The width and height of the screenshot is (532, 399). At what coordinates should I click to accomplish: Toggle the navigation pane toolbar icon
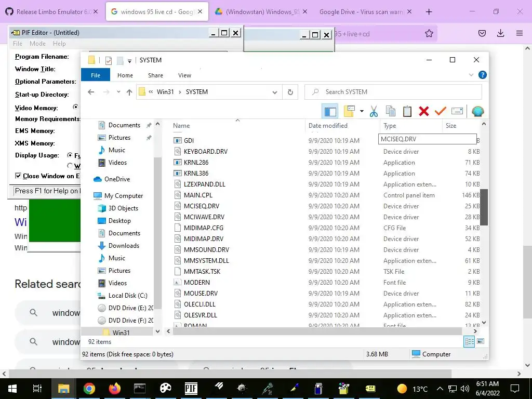[x=330, y=111]
